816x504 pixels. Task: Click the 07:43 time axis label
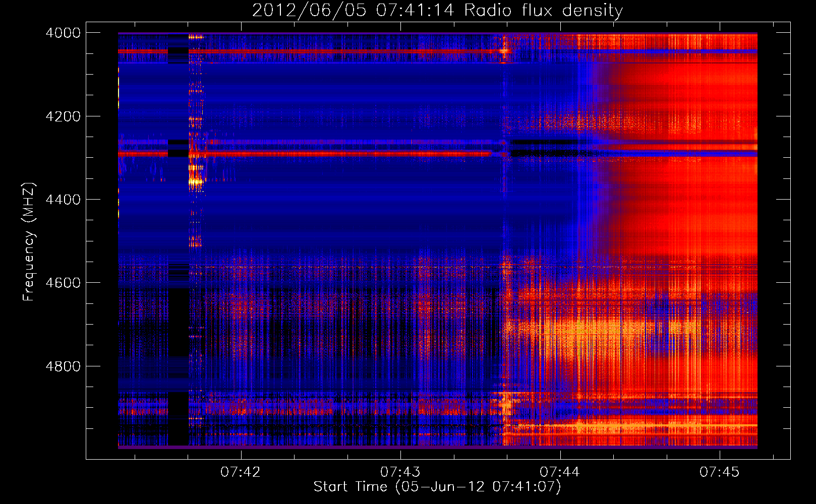tap(400, 472)
